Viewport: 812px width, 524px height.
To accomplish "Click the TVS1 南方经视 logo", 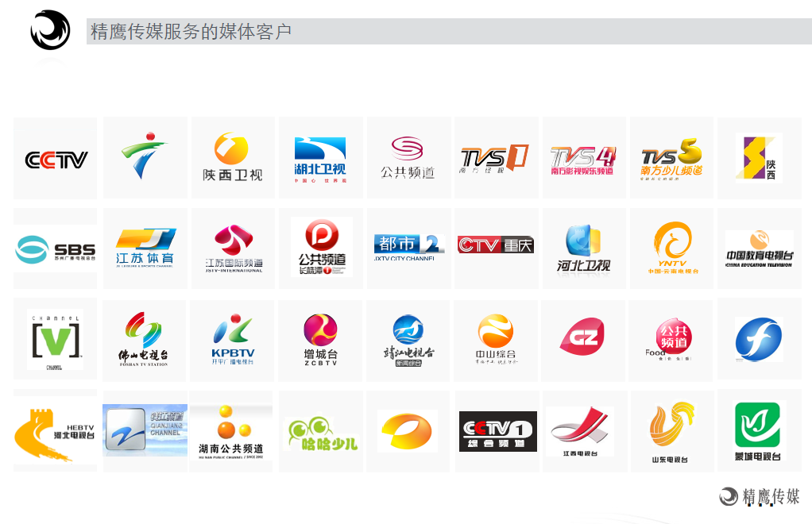I will (x=494, y=159).
